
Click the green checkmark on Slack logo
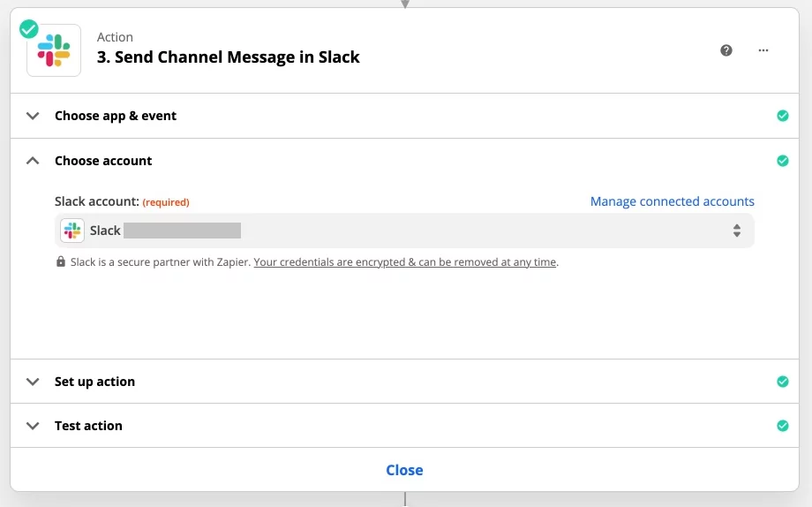(29, 29)
